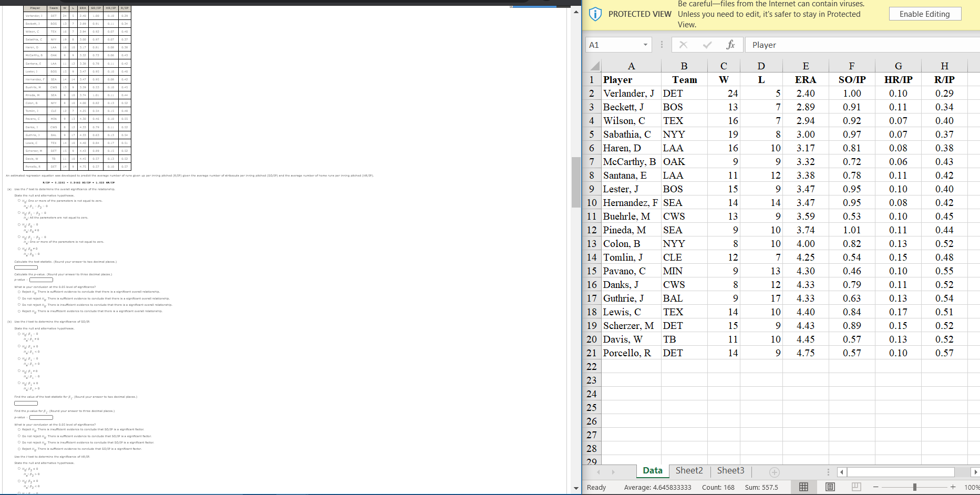Select the hypothesis option stating all parameters are zero
Viewport: 980px width, 495px height.
19,213
